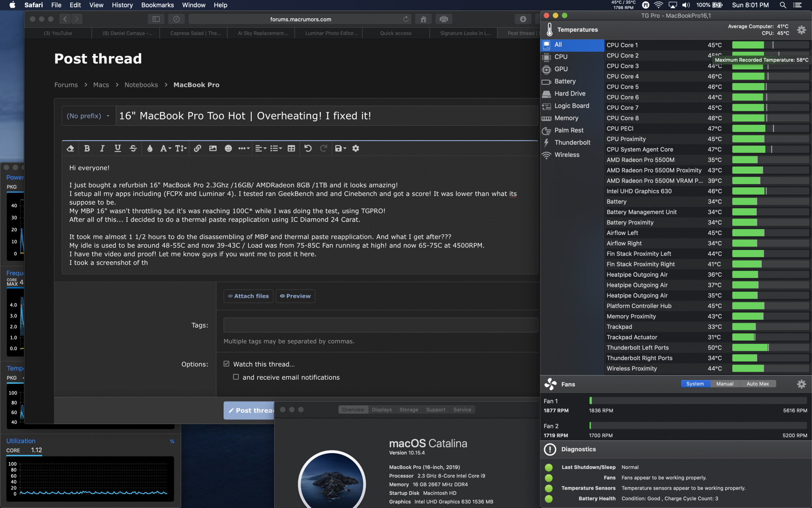The height and width of the screenshot is (508, 812).
Task: Select Auto Max fan control mode
Action: point(758,384)
